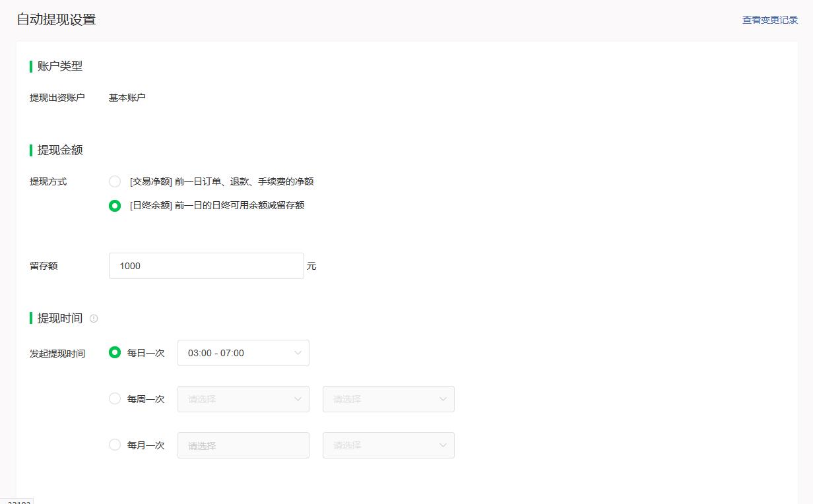The width and height of the screenshot is (813, 504).
Task: Open the first 每周一次 请选择 dropdown
Action: click(244, 399)
